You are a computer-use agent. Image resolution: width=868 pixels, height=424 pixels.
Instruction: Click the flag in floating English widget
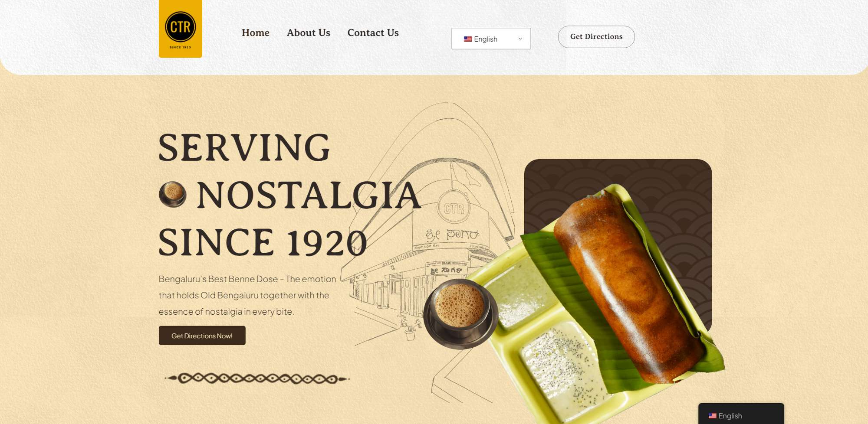[712, 416]
